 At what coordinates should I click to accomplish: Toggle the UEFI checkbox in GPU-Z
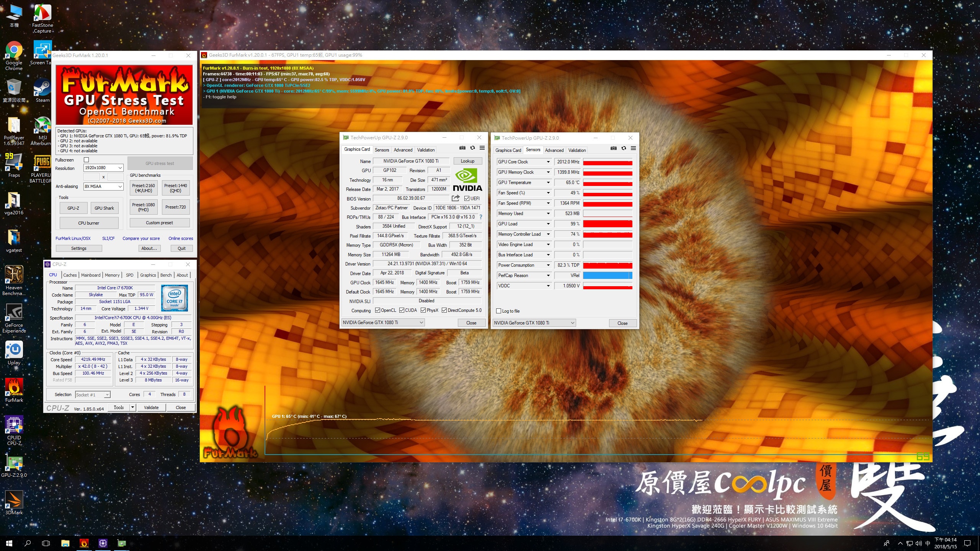(x=467, y=198)
